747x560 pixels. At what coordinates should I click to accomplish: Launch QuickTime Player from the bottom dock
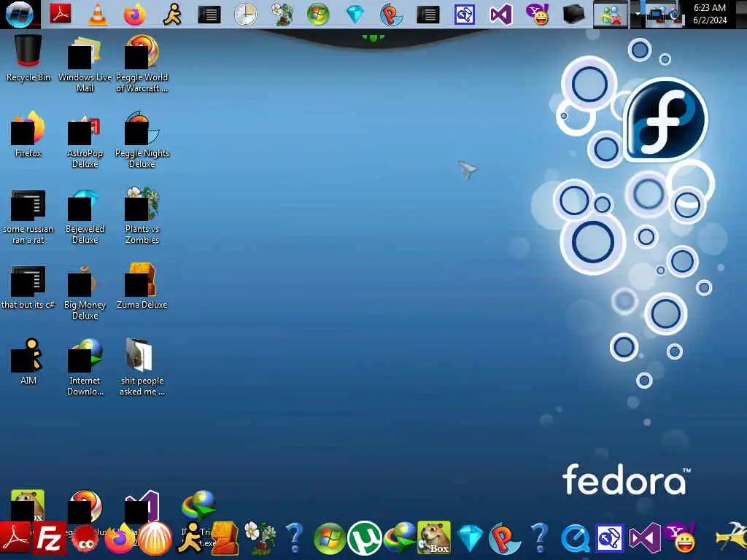pos(575,539)
